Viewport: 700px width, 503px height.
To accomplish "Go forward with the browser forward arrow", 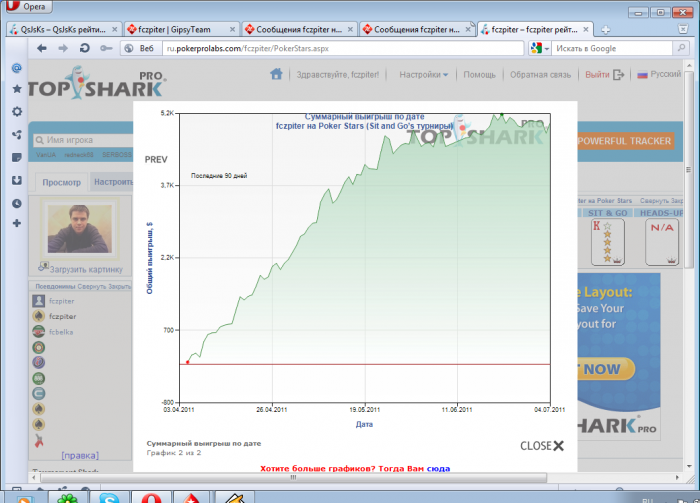I will [63, 48].
